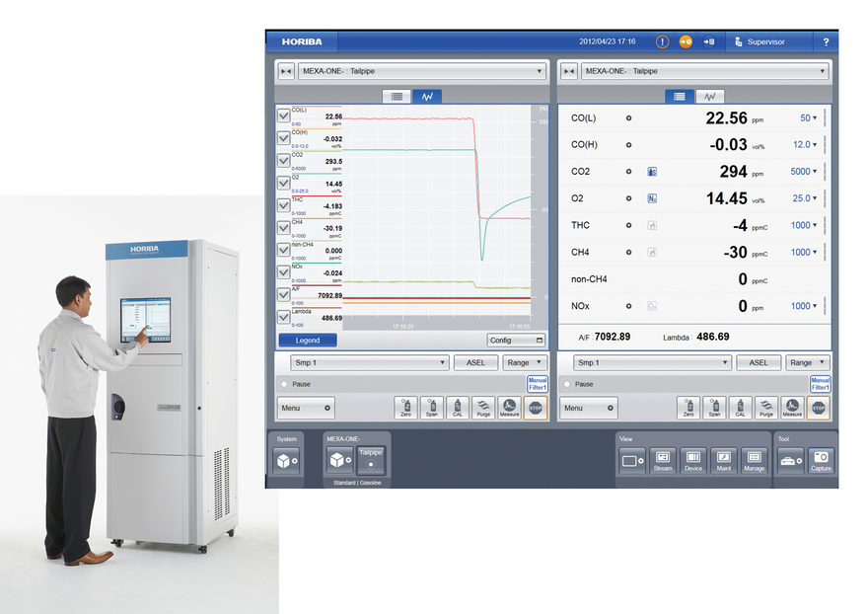Open help with the question mark icon
The image size is (868, 614).
[x=826, y=41]
